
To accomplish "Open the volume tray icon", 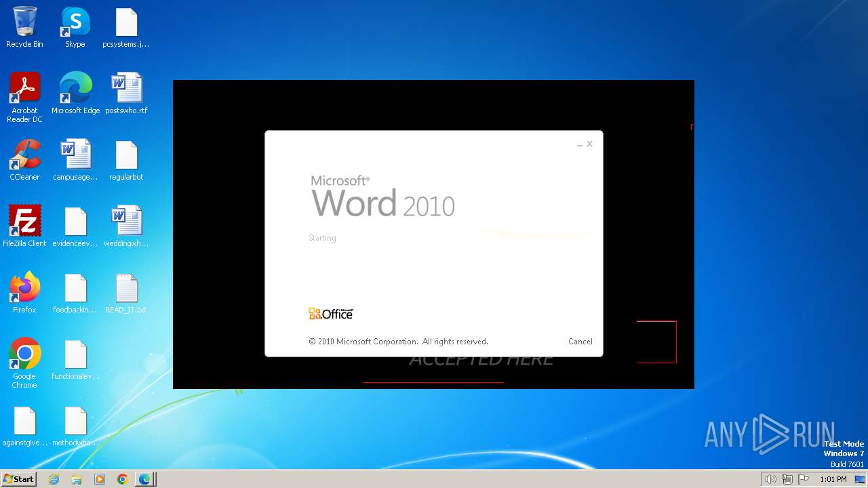I will [770, 479].
